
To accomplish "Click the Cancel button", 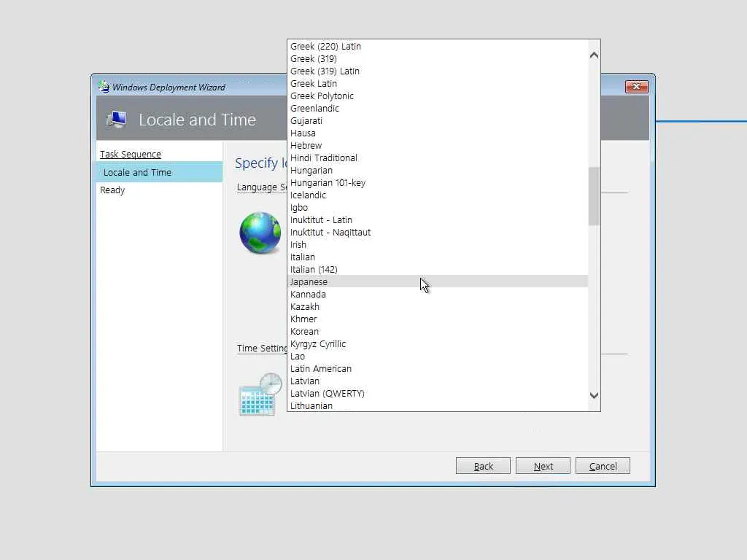I will pyautogui.click(x=603, y=466).
